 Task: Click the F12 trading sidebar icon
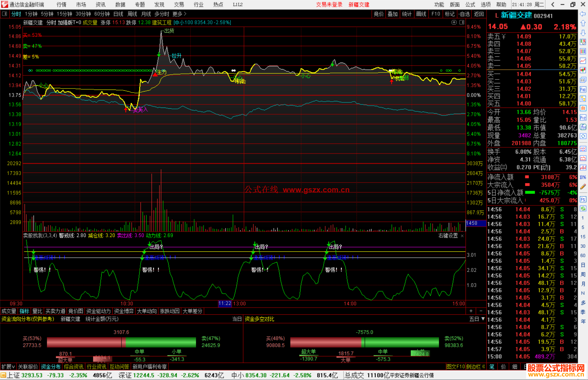[x=583, y=118]
